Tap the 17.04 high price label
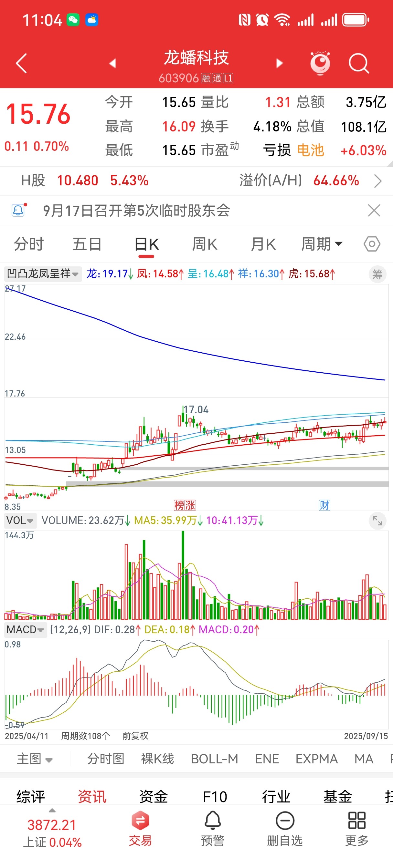This screenshot has height=868, width=393. click(x=196, y=410)
